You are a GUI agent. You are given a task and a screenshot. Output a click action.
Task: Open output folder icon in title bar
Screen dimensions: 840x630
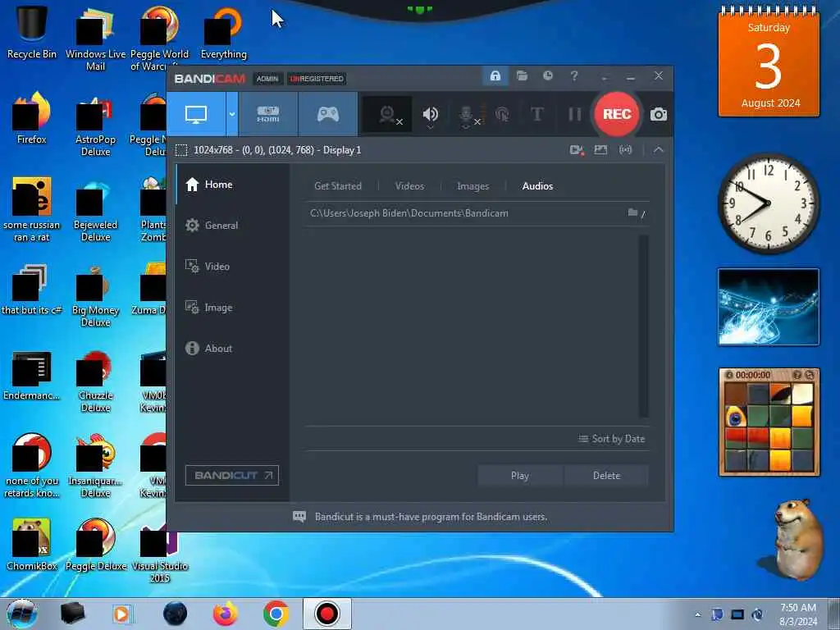coord(522,76)
